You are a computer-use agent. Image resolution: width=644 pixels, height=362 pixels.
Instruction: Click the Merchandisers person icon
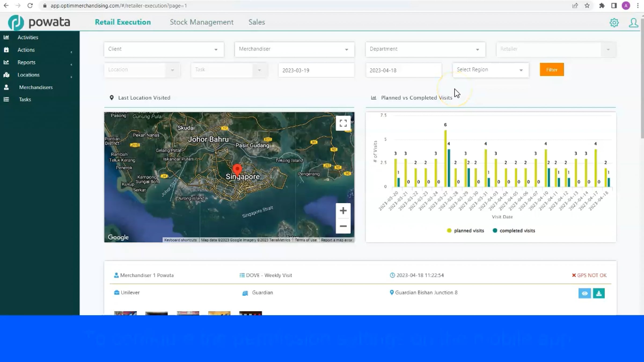(x=6, y=87)
